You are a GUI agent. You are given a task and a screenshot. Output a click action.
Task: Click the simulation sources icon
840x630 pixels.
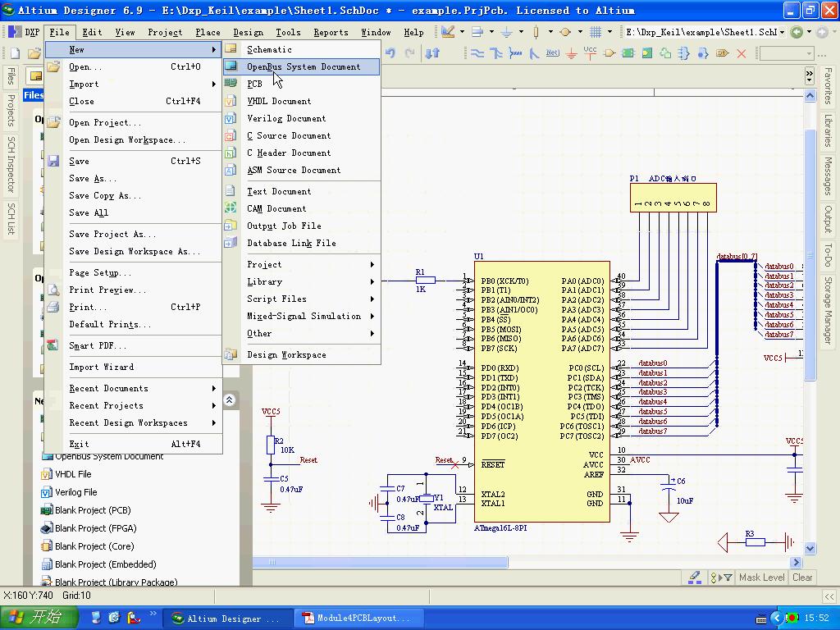coord(566,32)
